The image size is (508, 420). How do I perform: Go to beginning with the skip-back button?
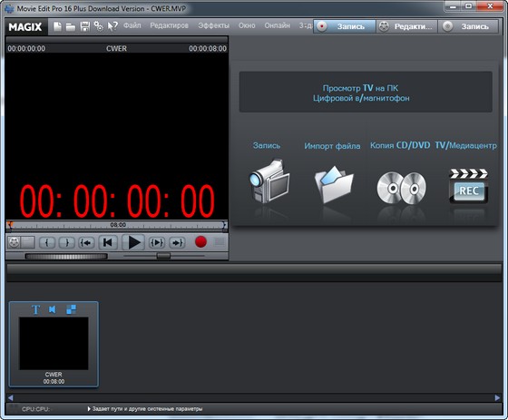coord(108,242)
